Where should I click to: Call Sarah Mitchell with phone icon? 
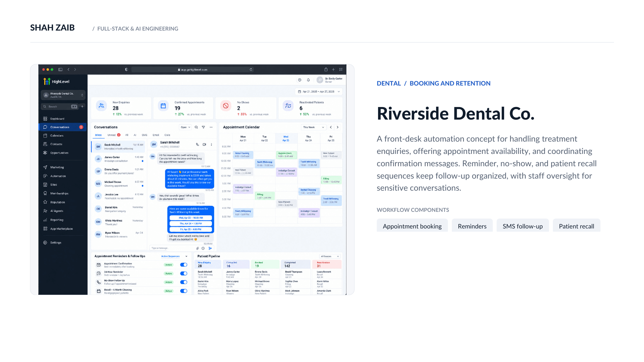pyautogui.click(x=197, y=145)
